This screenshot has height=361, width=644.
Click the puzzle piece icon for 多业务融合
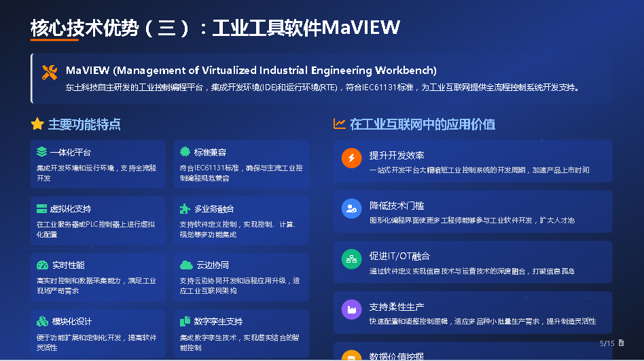click(185, 208)
